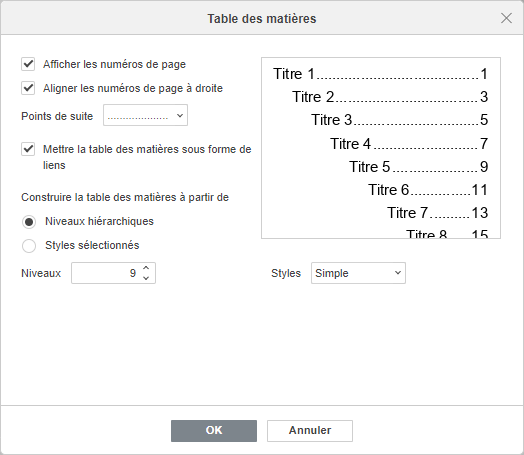The image size is (524, 455).
Task: Decrease Niveaux with the down arrow
Action: click(146, 278)
